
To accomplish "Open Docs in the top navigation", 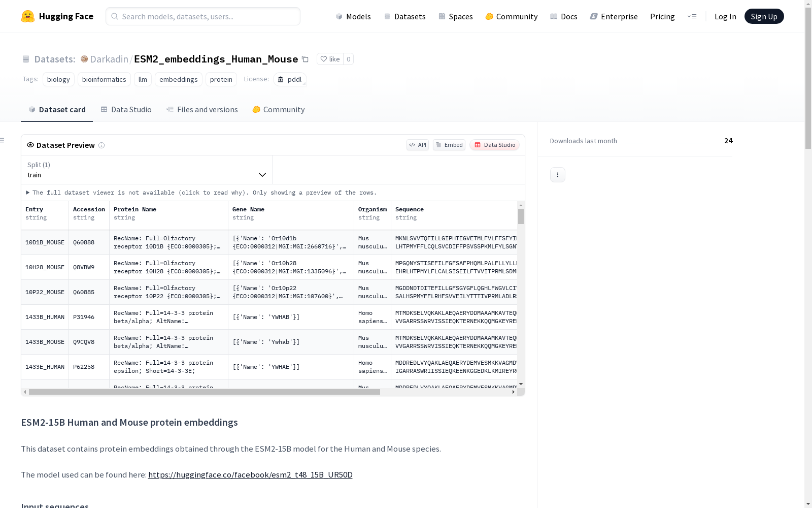I will [564, 16].
